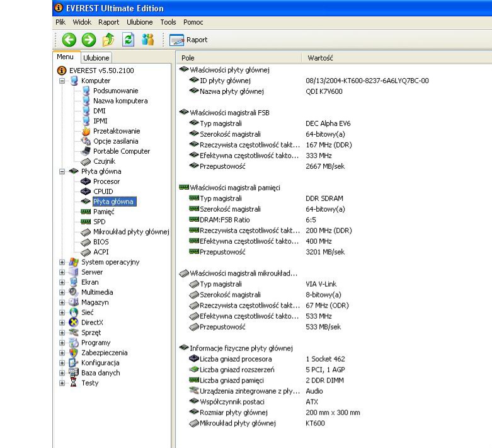
Task: Expand the Sieć tree node
Action: (62, 313)
